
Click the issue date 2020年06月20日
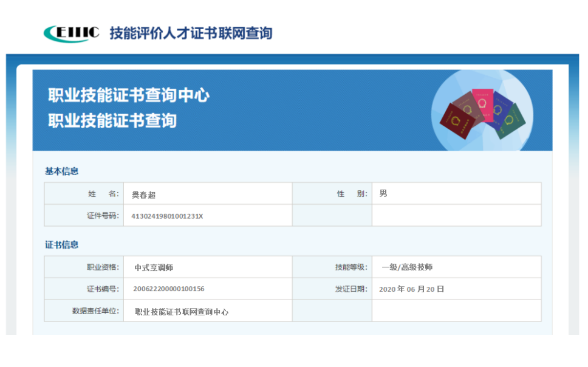pyautogui.click(x=411, y=289)
